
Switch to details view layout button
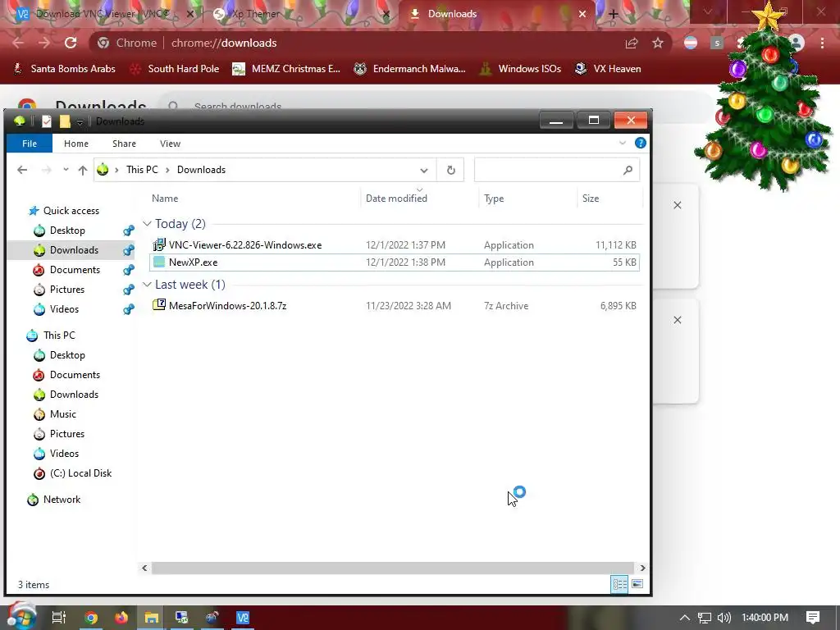click(620, 584)
